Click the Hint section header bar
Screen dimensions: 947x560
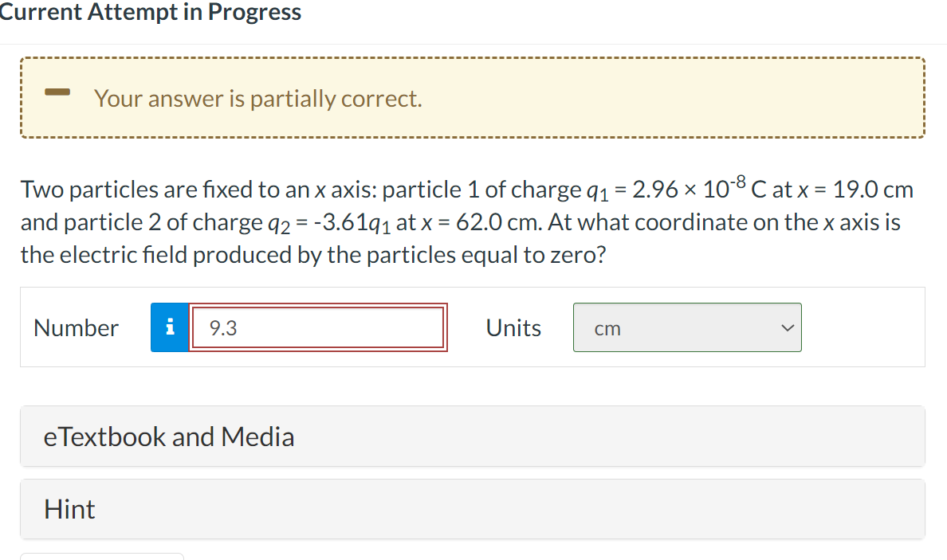click(472, 509)
